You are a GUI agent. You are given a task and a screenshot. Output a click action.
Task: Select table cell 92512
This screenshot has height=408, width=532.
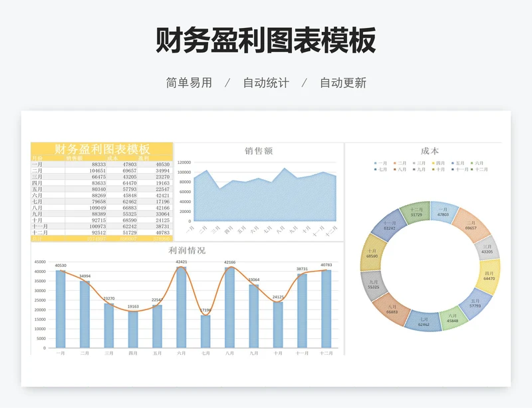(x=98, y=233)
